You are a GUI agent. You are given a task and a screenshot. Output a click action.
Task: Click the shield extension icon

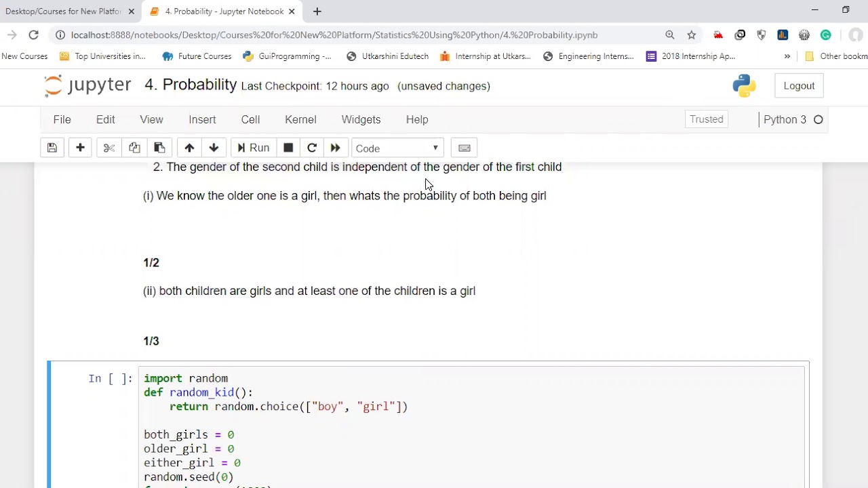click(x=762, y=35)
